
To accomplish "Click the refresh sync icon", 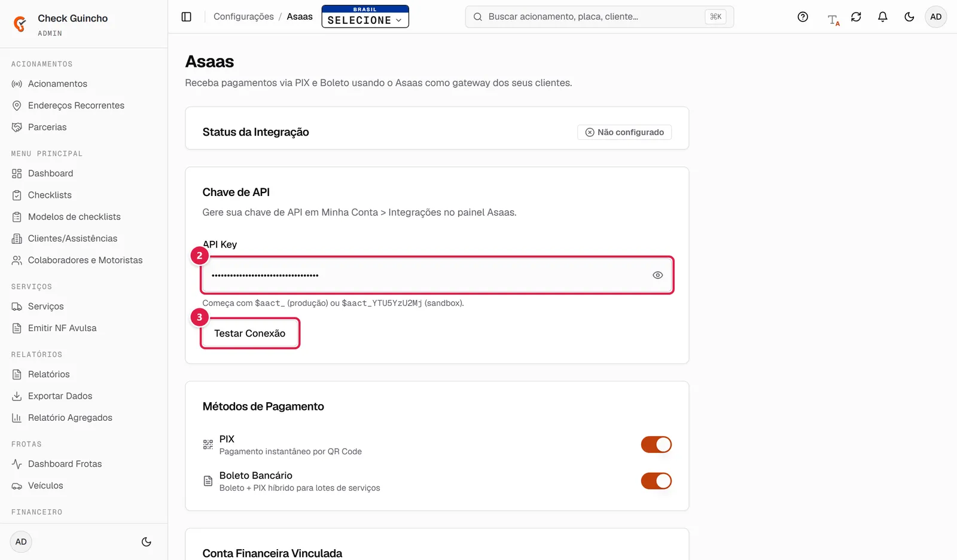I will click(856, 17).
